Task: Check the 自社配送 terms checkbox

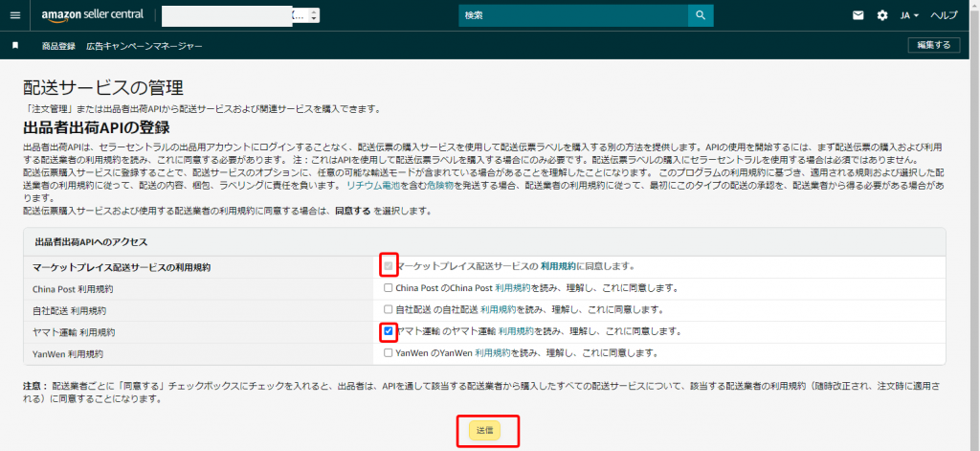Action: click(388, 309)
